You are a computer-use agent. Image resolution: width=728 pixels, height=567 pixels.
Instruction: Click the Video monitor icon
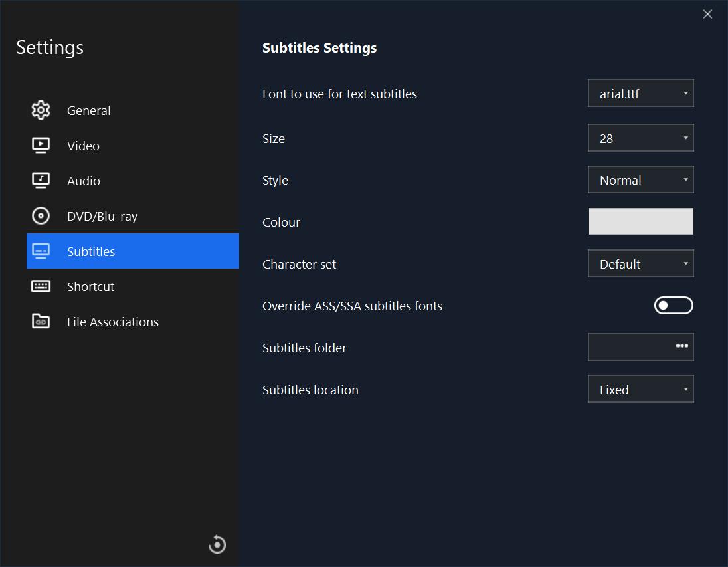click(41, 146)
